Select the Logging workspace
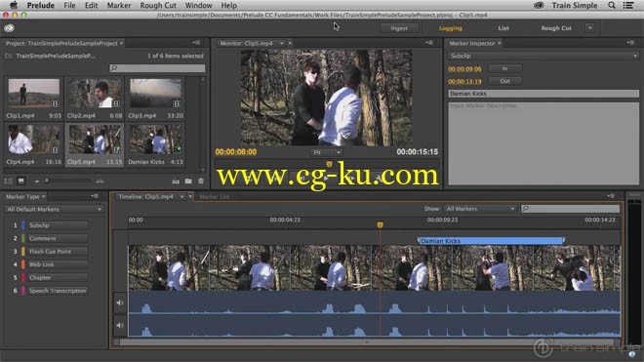The image size is (644, 362). [451, 28]
